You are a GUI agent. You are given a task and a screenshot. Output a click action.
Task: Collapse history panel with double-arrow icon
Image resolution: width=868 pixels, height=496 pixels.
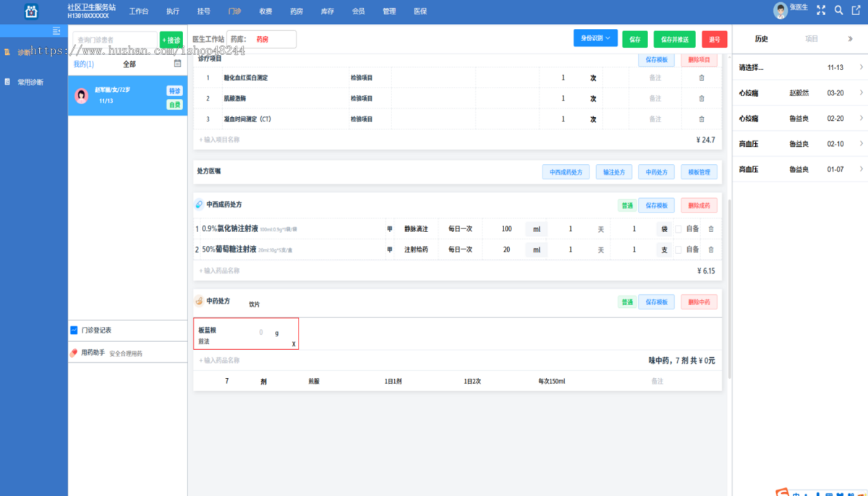850,39
